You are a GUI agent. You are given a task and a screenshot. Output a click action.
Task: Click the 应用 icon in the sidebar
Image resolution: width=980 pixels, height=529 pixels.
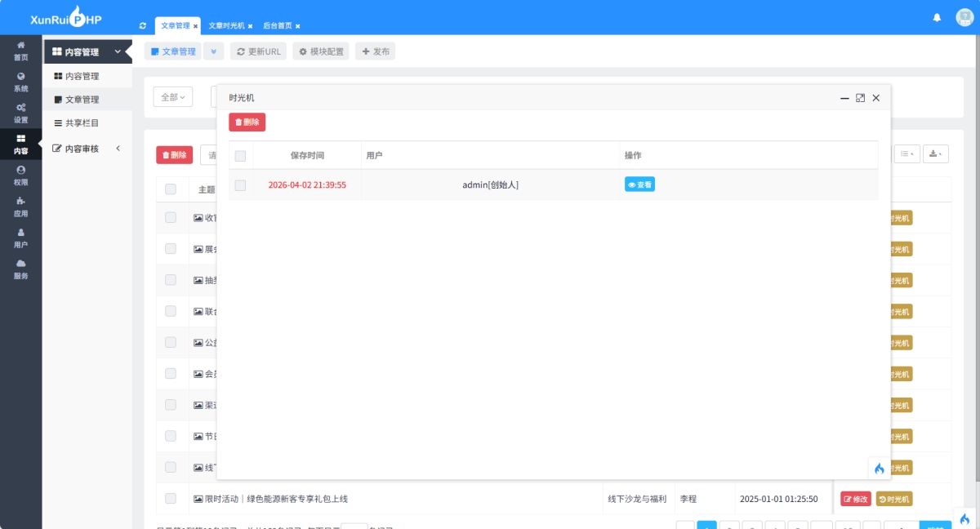pos(20,208)
